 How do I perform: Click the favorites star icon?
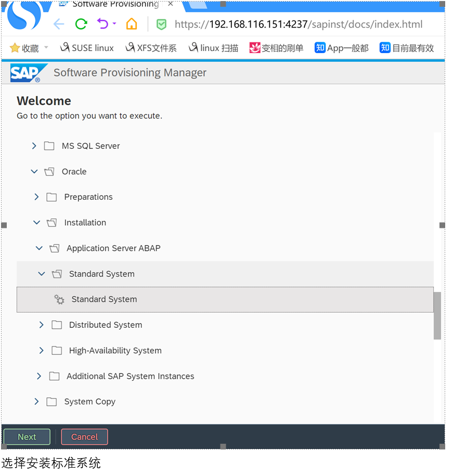click(x=15, y=48)
